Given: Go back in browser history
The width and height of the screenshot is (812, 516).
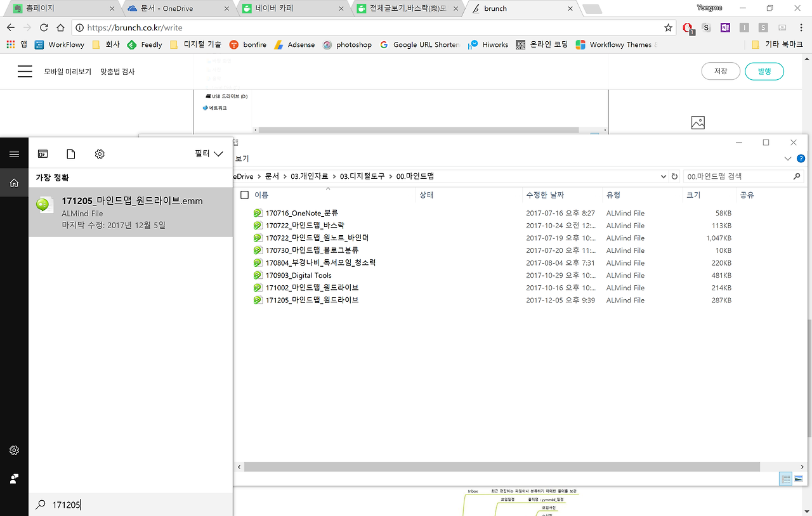Looking at the screenshot, I should click(x=11, y=28).
